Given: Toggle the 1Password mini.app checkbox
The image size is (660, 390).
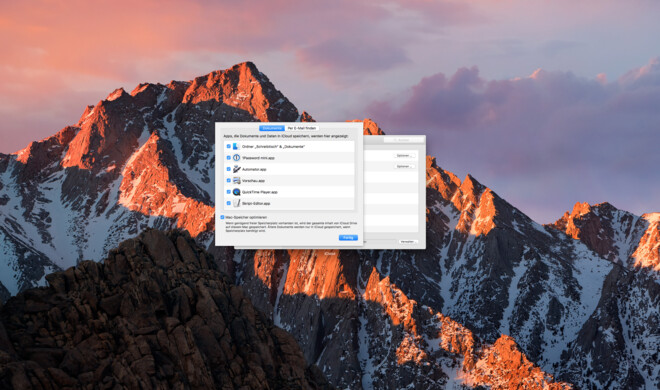Looking at the screenshot, I should coord(229,158).
